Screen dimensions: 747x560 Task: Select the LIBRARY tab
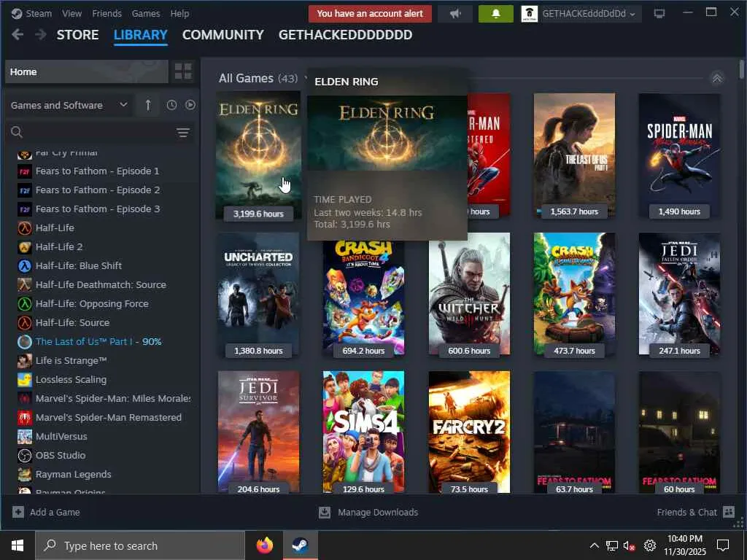pos(141,35)
